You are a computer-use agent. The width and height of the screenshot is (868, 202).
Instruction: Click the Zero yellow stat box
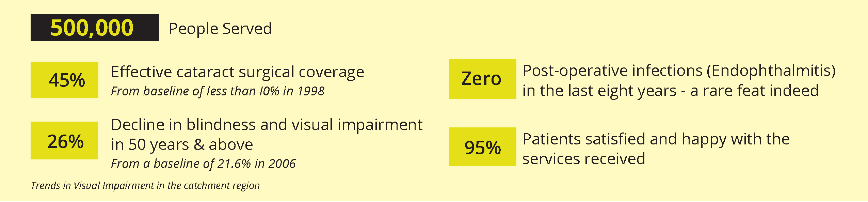482,79
